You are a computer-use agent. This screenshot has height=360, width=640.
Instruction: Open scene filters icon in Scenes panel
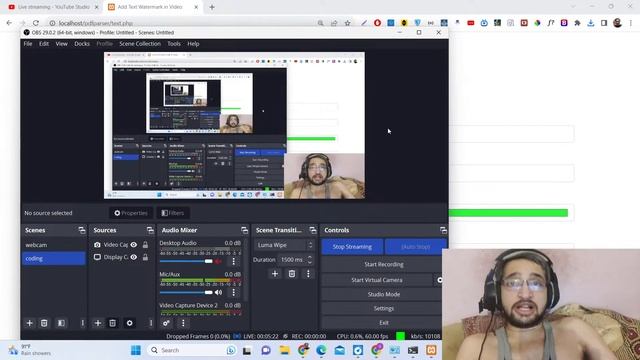pos(61,323)
